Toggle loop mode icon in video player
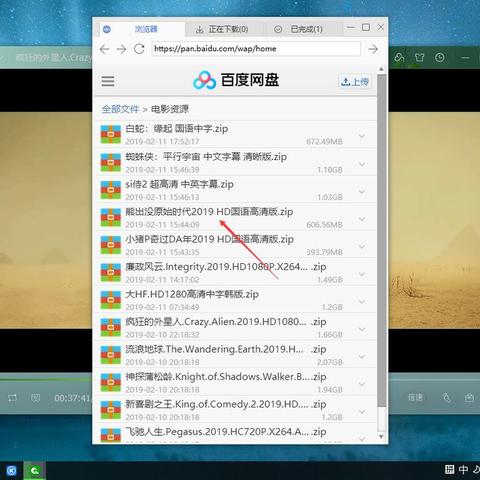 [13, 398]
